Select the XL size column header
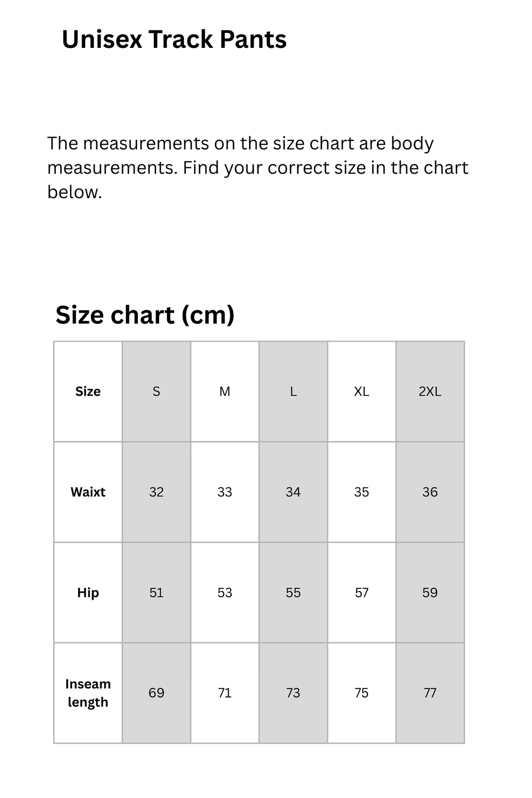This screenshot has width=532, height=798. (x=361, y=392)
